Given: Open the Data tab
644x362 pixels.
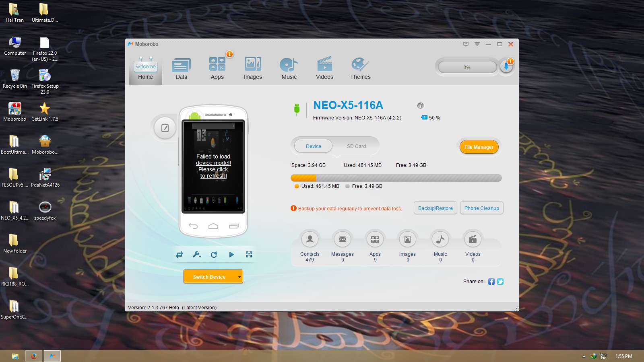Looking at the screenshot, I should point(181,68).
